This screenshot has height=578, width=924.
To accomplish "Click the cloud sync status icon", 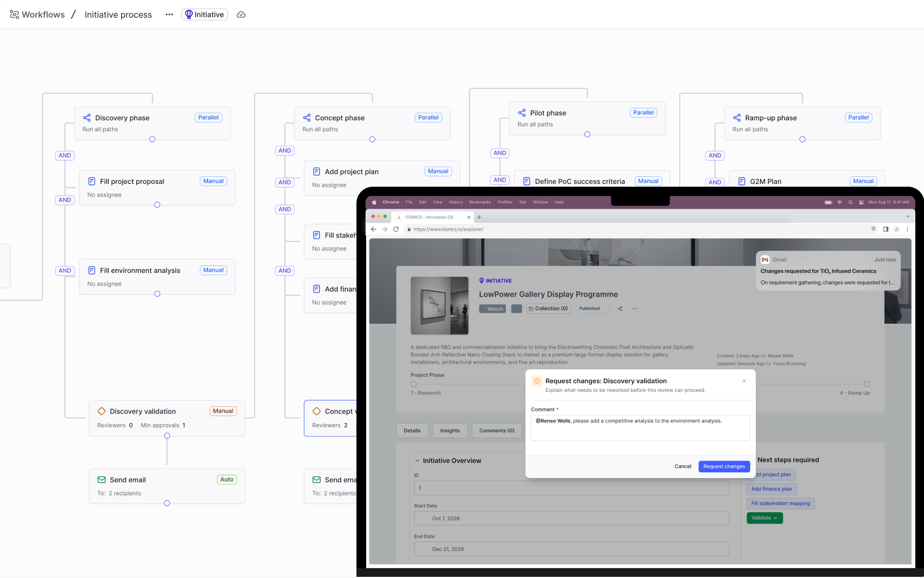I will point(241,14).
